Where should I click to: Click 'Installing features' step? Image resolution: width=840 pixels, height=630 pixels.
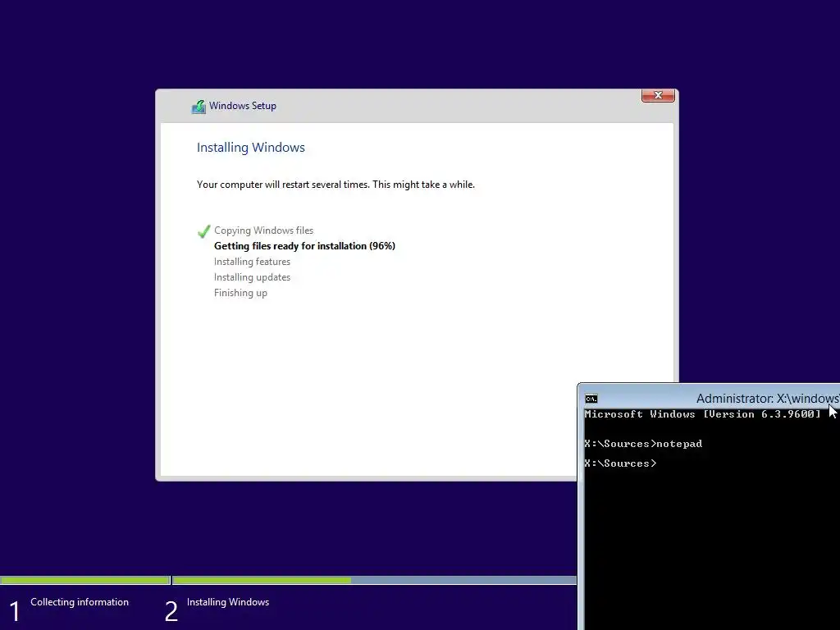[x=252, y=262]
